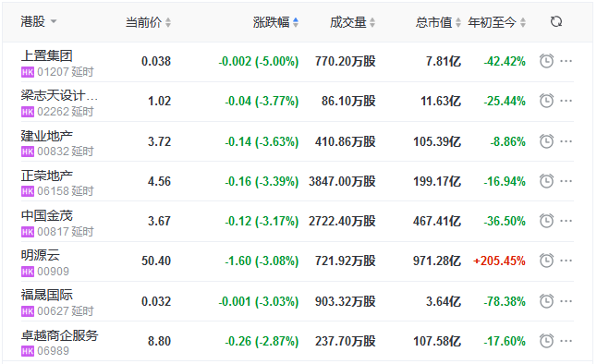This screenshot has height=364, width=597.
Task: Open more options for 梁志天设计
Action: click(567, 101)
